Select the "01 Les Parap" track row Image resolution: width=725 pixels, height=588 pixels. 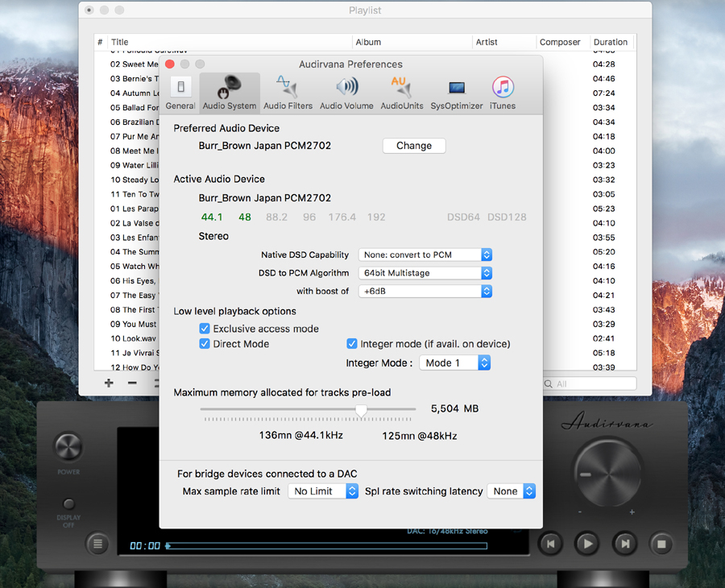[x=134, y=209]
